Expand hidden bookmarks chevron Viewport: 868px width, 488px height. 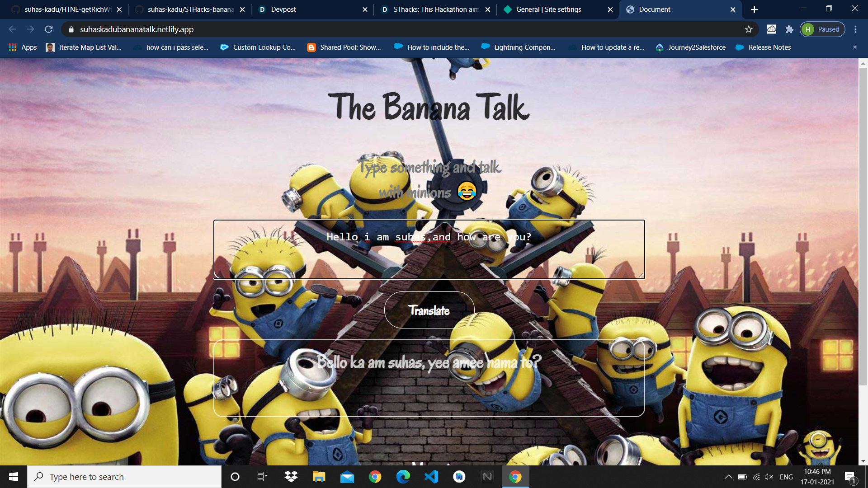coord(854,47)
